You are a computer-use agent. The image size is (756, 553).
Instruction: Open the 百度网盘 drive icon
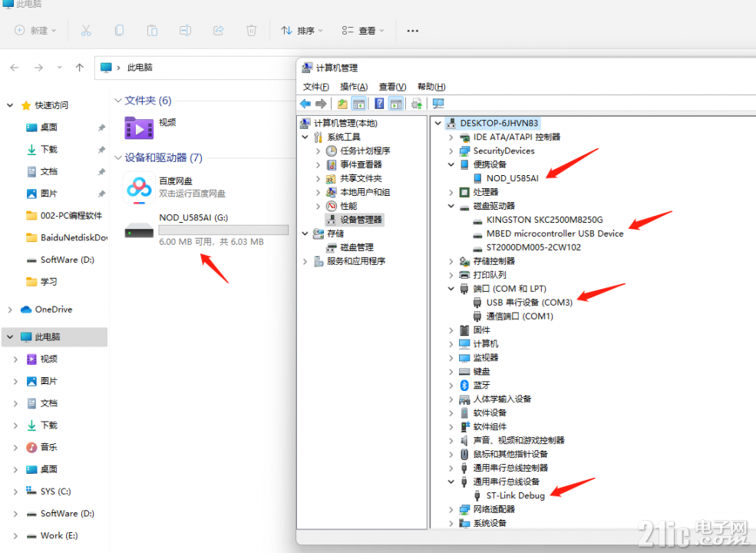click(x=140, y=187)
